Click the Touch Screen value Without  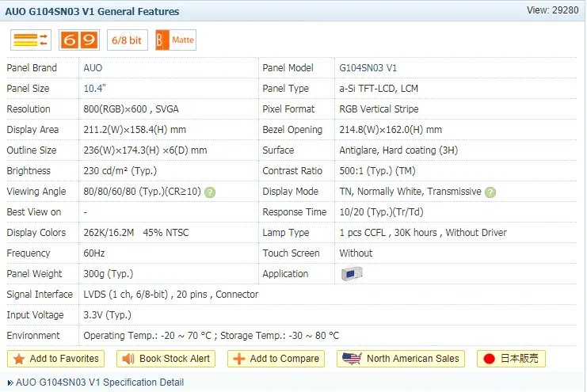356,253
